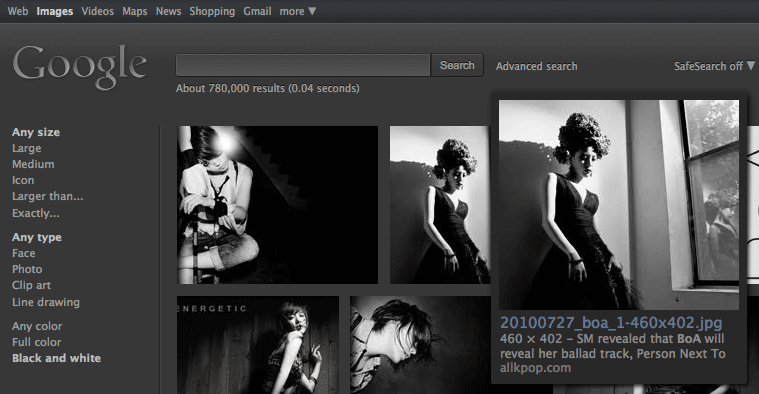Filter images by Line drawing type
This screenshot has width=759, height=394.
pos(46,302)
